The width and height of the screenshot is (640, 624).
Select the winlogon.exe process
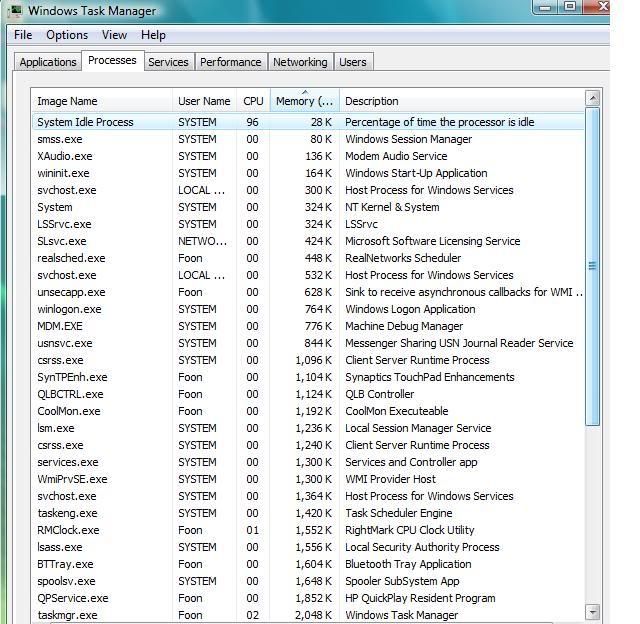[x=308, y=309]
